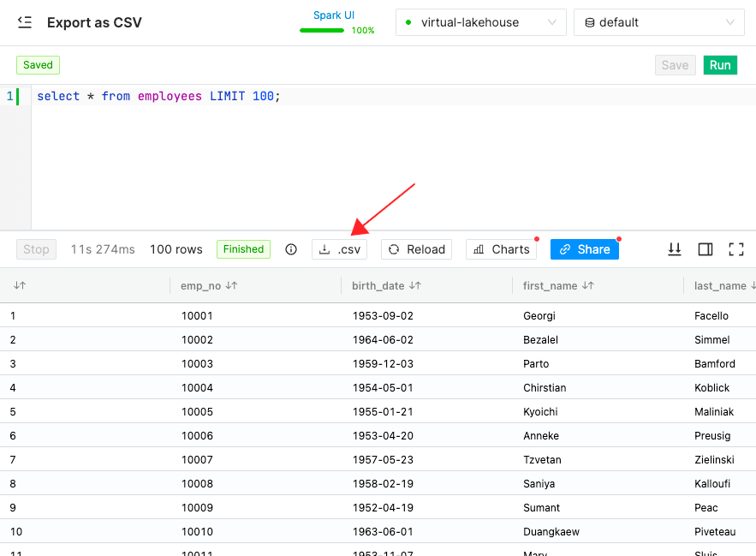Toggle the side panel layout icon
Viewport: 756px width, 556px height.
coord(705,249)
